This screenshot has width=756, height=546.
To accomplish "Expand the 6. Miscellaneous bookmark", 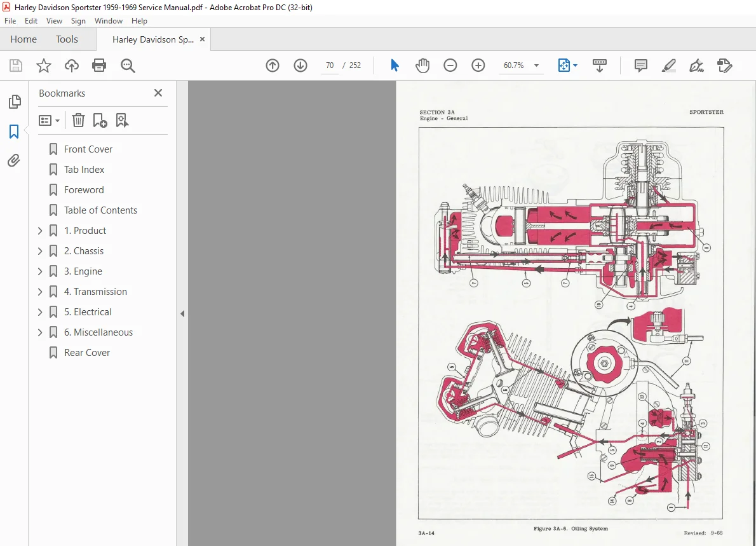I will (40, 332).
